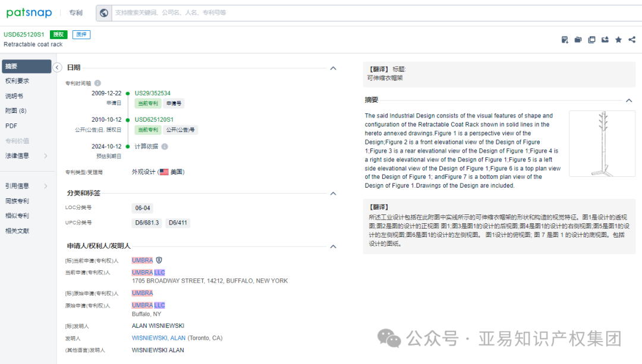The image size is (642, 364).
Task: Select the 摘要 sidebar tab
Action: 27,67
